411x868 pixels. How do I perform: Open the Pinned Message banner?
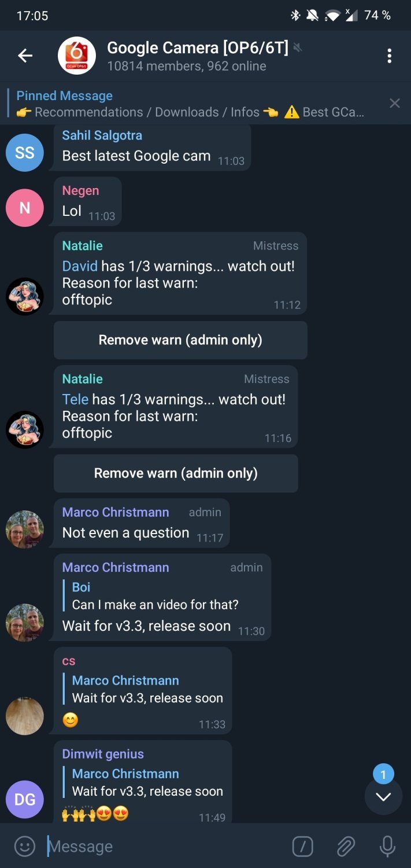[x=191, y=104]
